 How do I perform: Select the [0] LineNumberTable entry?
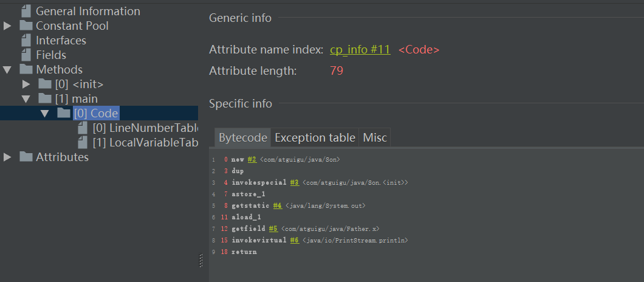point(145,128)
